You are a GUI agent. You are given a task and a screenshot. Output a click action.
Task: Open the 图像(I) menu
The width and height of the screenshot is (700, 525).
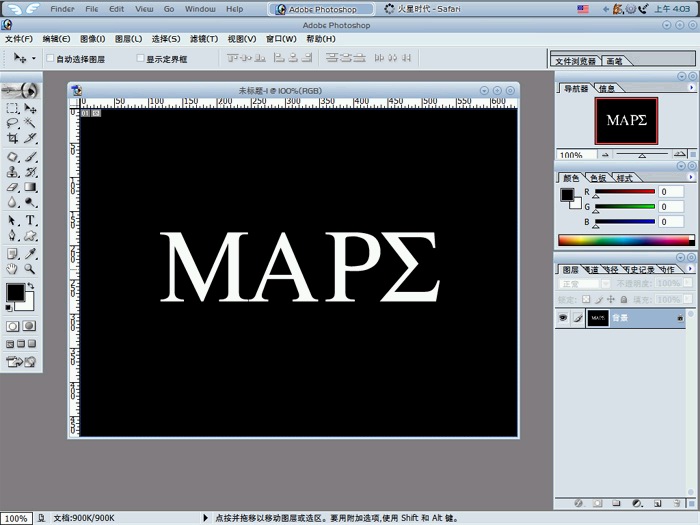[93, 39]
